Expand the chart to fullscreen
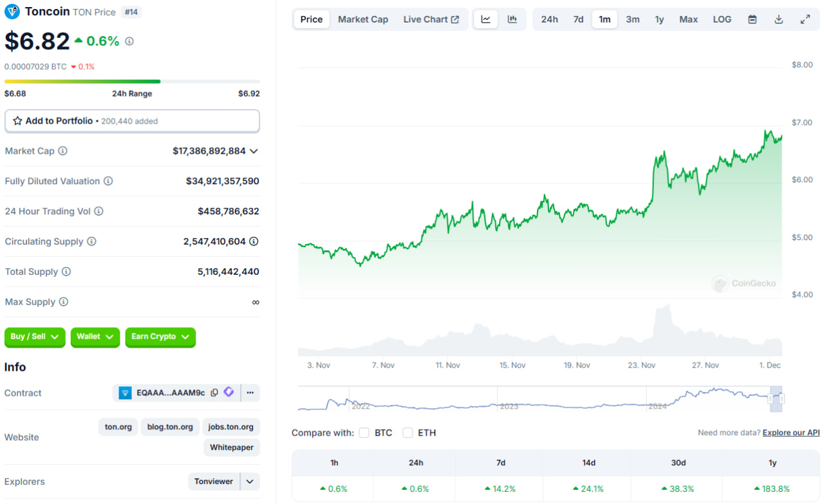824x504 pixels. 805,19
